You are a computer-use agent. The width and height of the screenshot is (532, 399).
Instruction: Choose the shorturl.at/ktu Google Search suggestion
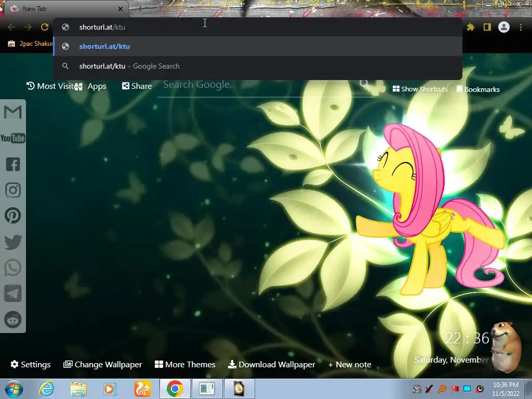258,66
